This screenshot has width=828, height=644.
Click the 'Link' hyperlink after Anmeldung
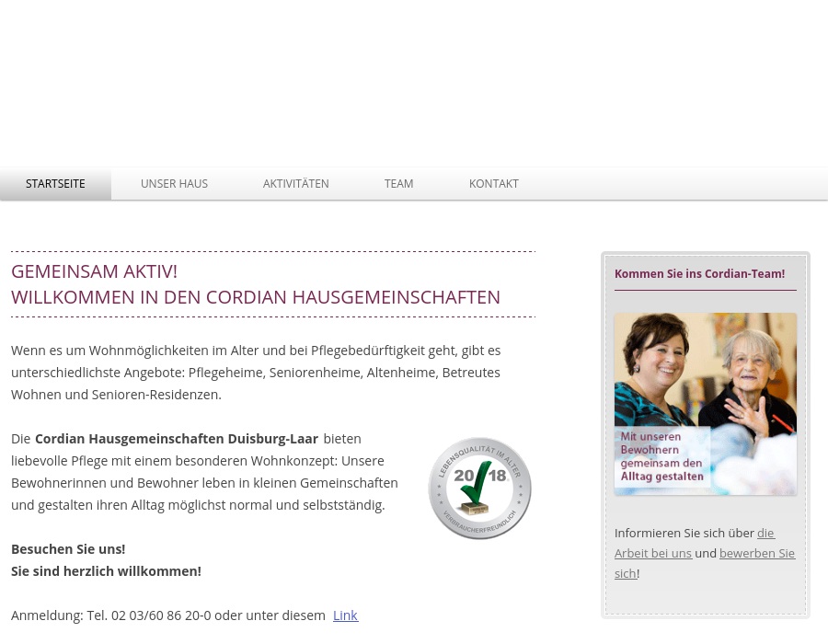pos(345,615)
